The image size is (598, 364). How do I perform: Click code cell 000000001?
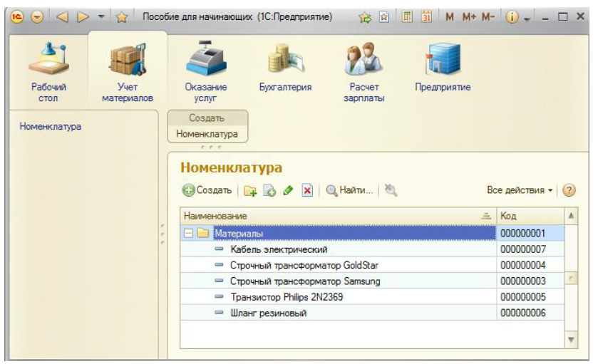point(530,233)
